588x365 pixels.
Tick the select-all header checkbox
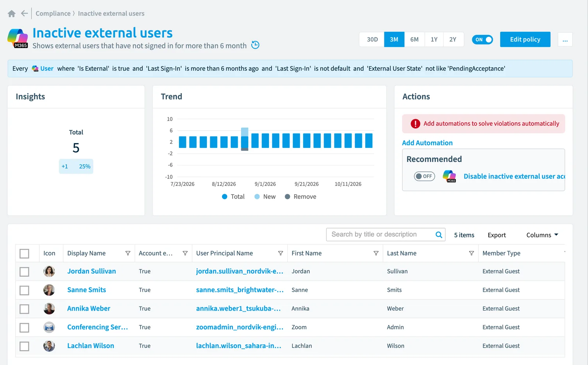click(x=24, y=254)
